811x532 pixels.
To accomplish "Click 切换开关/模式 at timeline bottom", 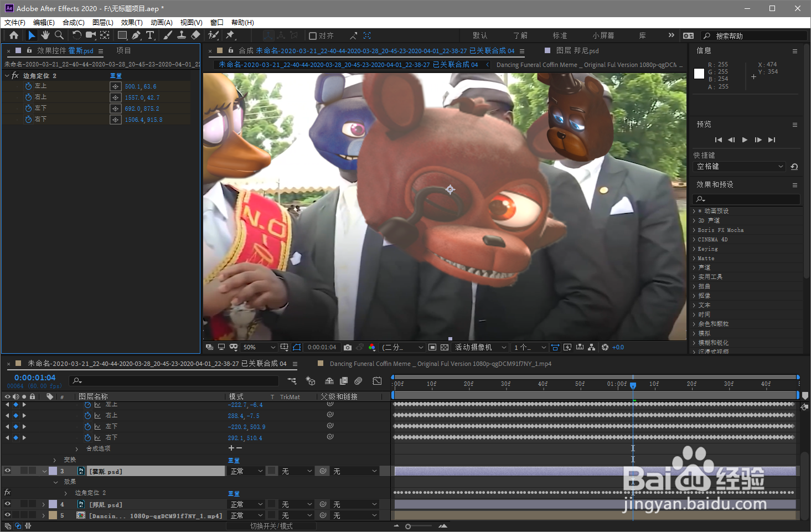I will 271,526.
